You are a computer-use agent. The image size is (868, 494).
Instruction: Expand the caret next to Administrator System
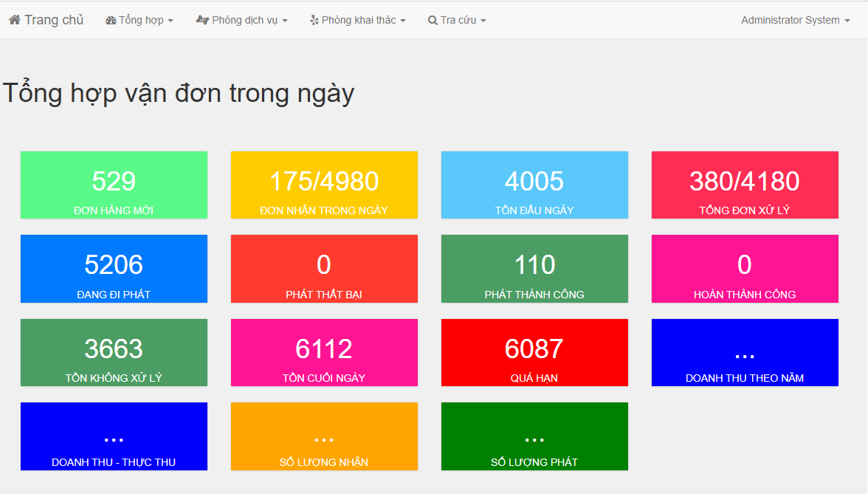[x=847, y=21]
